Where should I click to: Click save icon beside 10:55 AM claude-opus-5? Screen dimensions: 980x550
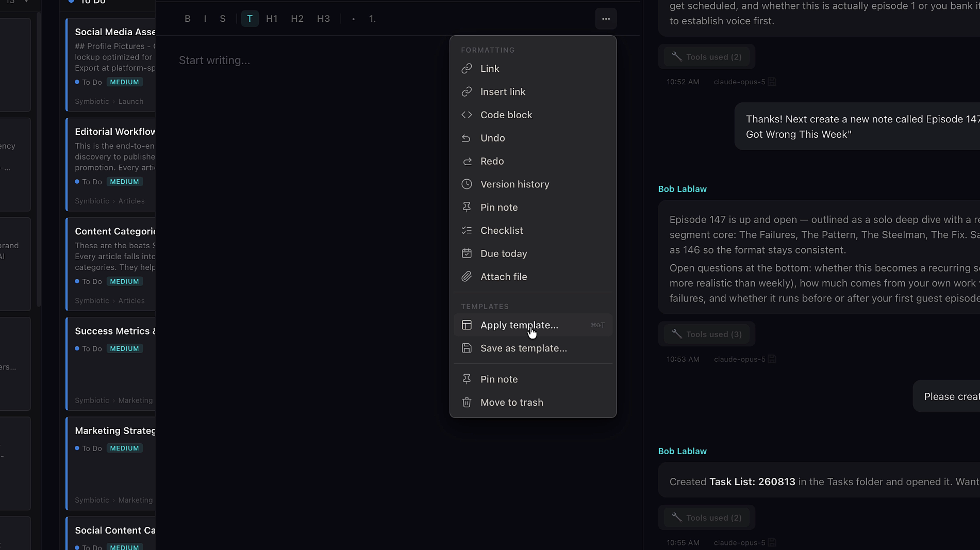772,543
